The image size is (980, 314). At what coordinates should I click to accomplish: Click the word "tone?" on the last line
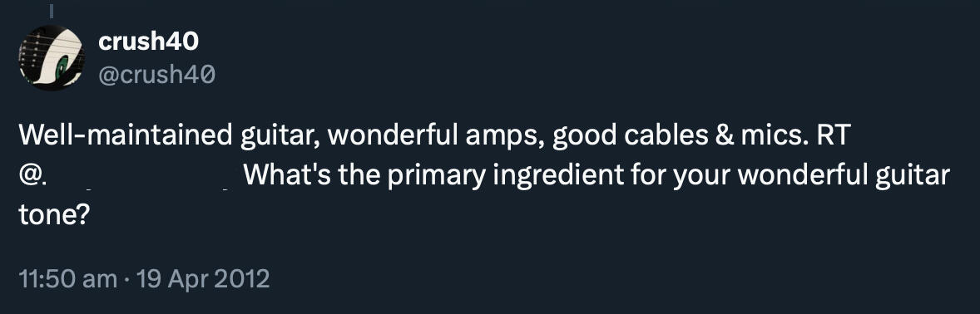[55, 218]
